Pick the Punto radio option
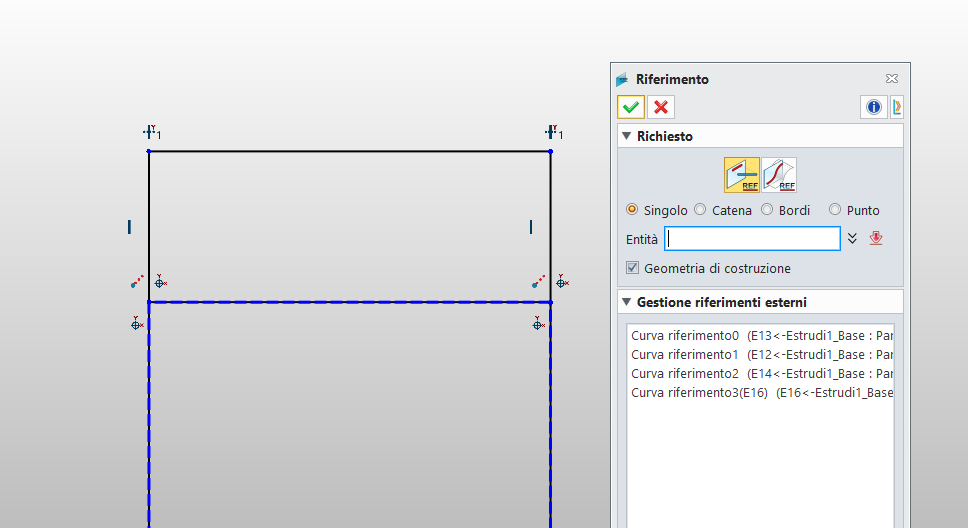The height and width of the screenshot is (528, 968). (835, 210)
